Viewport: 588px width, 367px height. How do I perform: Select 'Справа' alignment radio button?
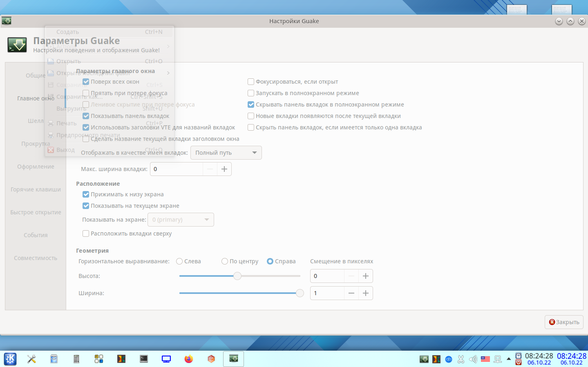(x=270, y=261)
